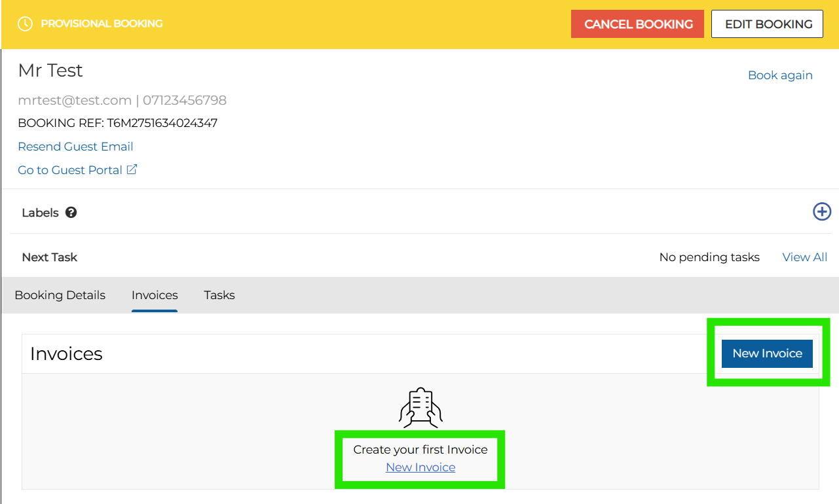This screenshot has height=504, width=839.
Task: Click the Labels help question mark icon
Action: pos(71,213)
